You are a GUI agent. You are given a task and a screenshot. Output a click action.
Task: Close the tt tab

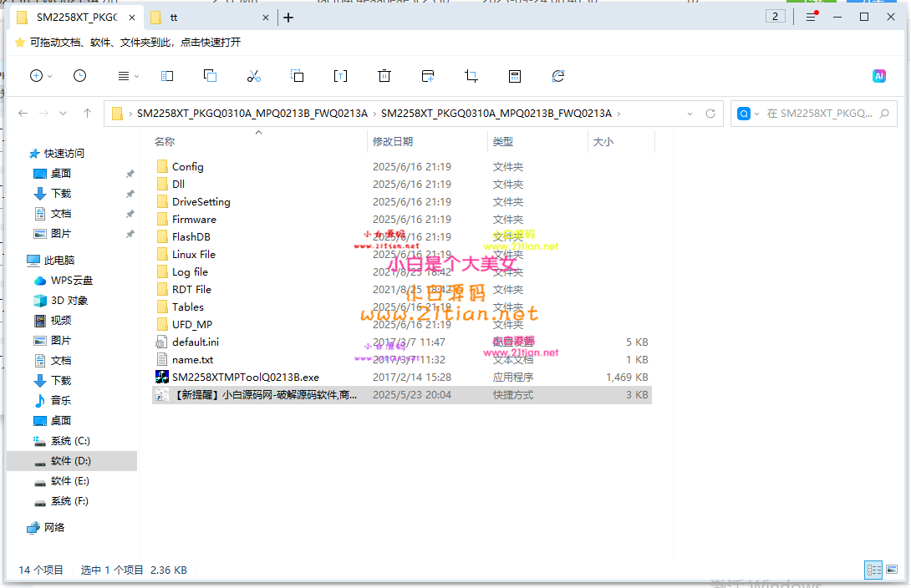click(266, 18)
